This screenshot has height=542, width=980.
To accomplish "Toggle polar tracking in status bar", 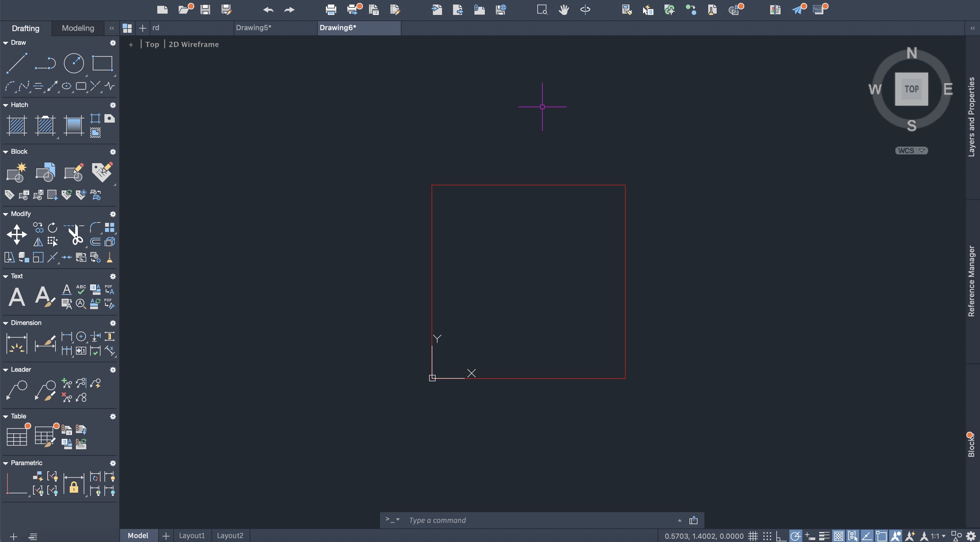I will click(x=795, y=536).
